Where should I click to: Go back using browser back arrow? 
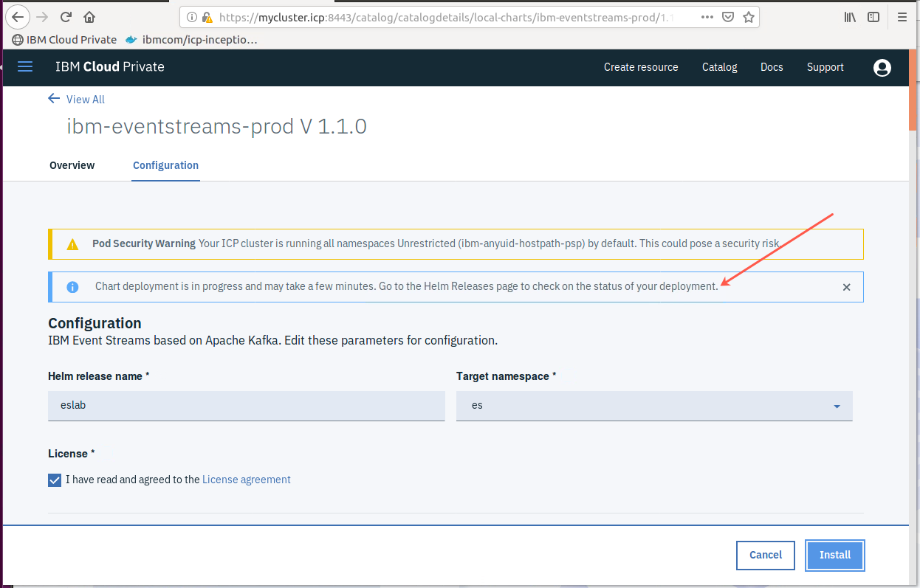pyautogui.click(x=18, y=16)
